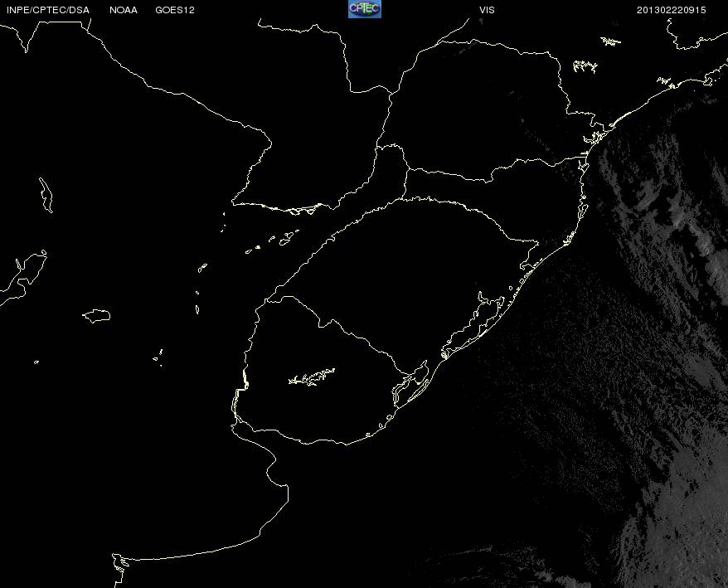Select the oval Mar Chiquita lake outline
Image resolution: width=728 pixels, height=588 pixels.
click(x=96, y=316)
